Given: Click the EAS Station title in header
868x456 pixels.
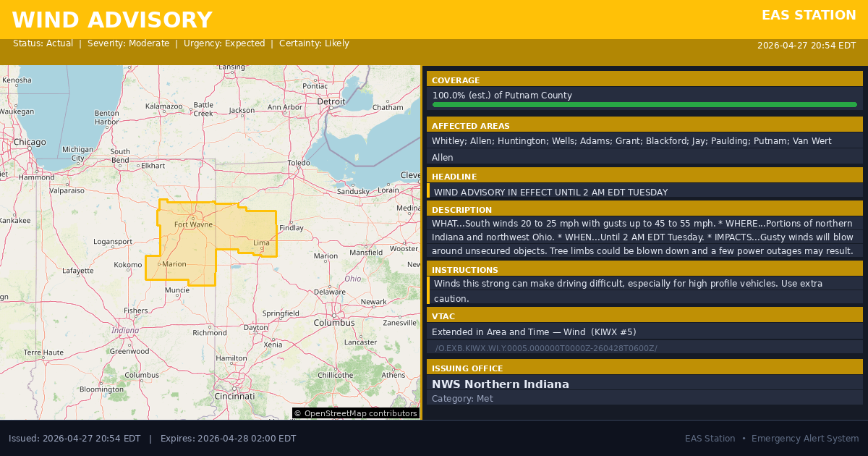Looking at the screenshot, I should (x=809, y=15).
